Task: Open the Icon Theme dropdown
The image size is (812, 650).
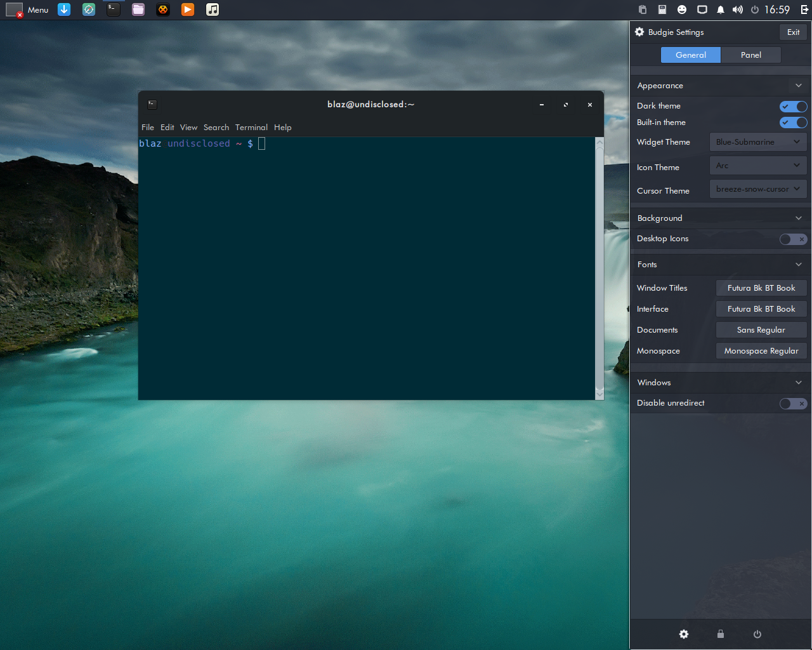Action: (x=758, y=166)
